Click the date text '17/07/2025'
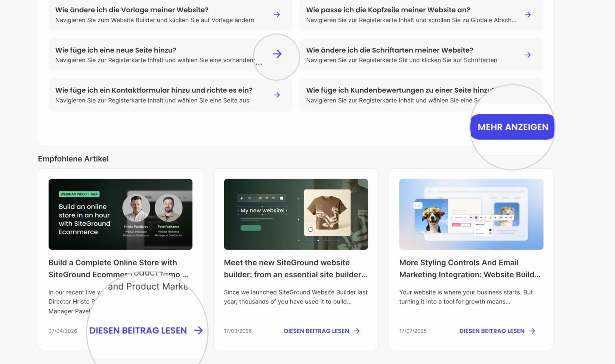The height and width of the screenshot is (364, 615). (413, 331)
